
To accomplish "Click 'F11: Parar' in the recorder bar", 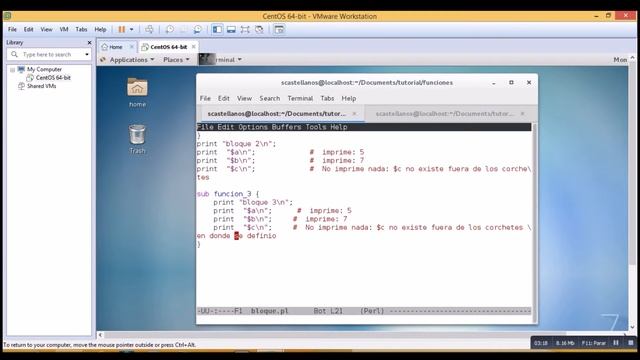I will [594, 343].
